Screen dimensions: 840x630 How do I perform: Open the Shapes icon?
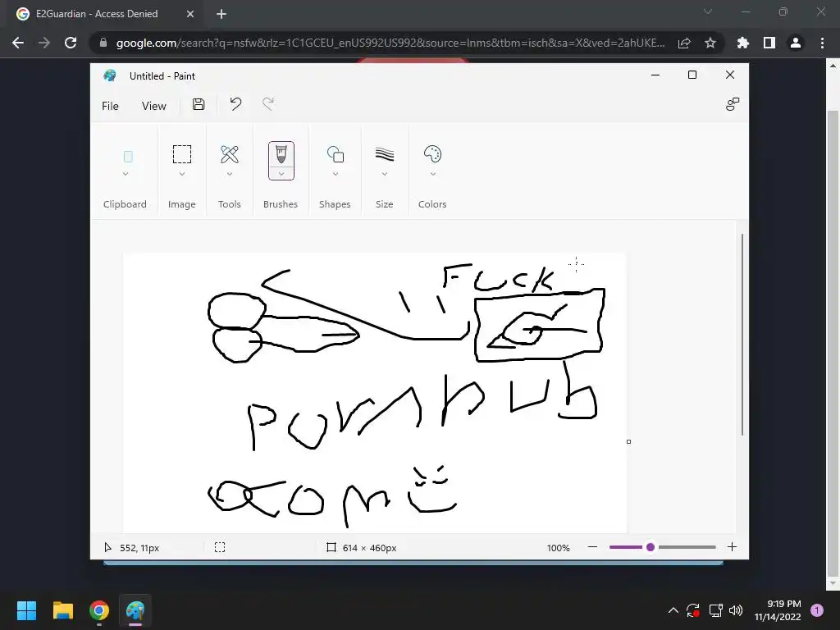336,154
